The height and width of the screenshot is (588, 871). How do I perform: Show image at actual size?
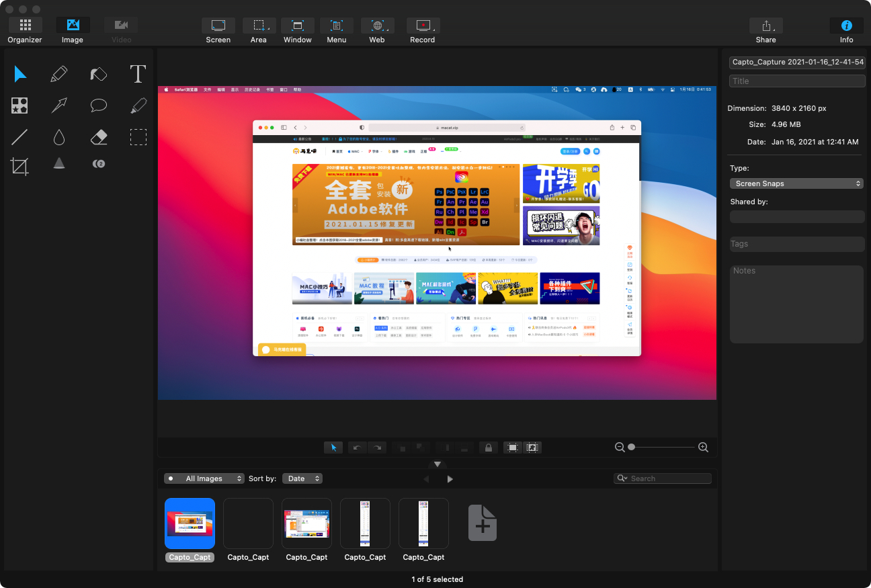532,448
